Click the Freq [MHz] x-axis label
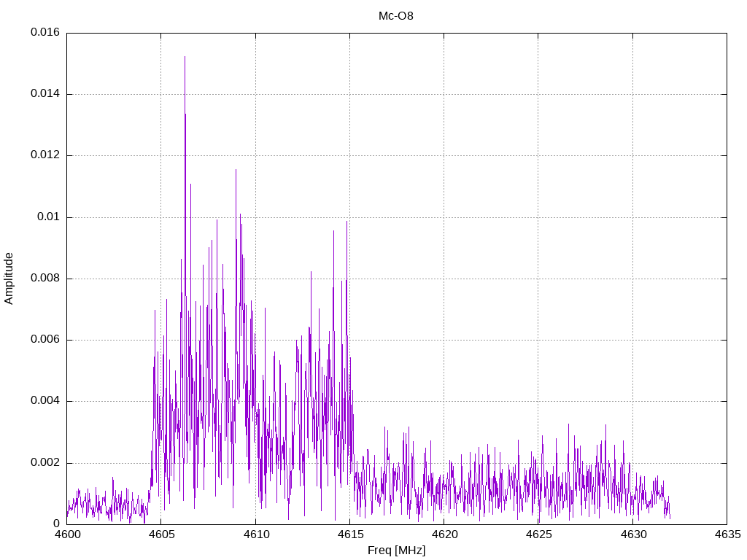747x560 pixels. point(396,551)
